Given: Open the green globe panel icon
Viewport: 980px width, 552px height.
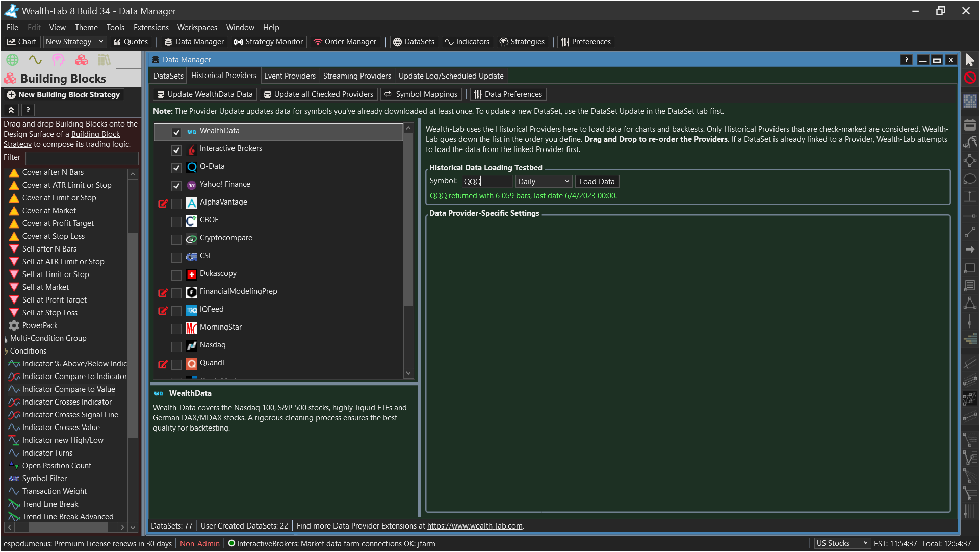Looking at the screenshot, I should point(12,60).
